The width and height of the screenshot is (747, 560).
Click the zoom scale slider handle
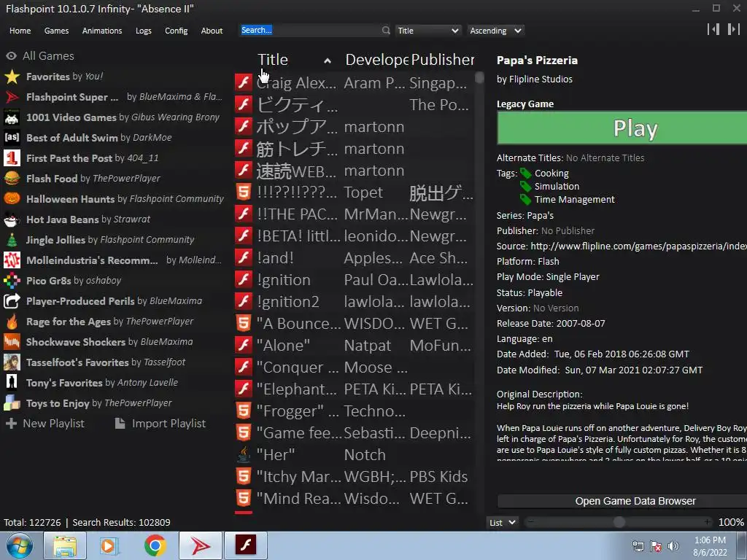tap(619, 522)
